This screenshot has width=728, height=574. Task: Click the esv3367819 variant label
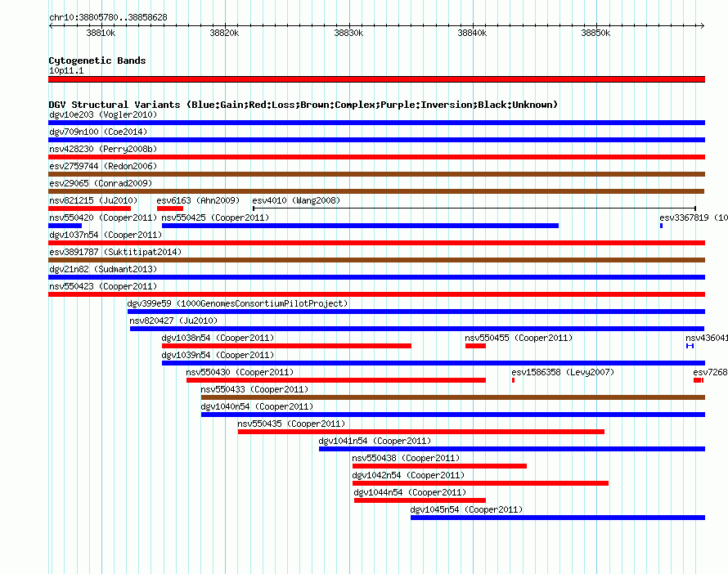[694, 217]
